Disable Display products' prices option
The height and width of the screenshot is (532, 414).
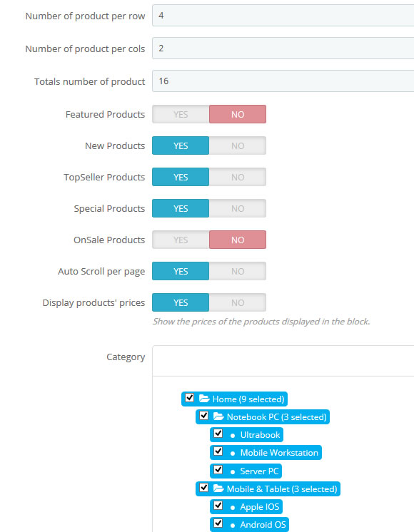pos(238,302)
